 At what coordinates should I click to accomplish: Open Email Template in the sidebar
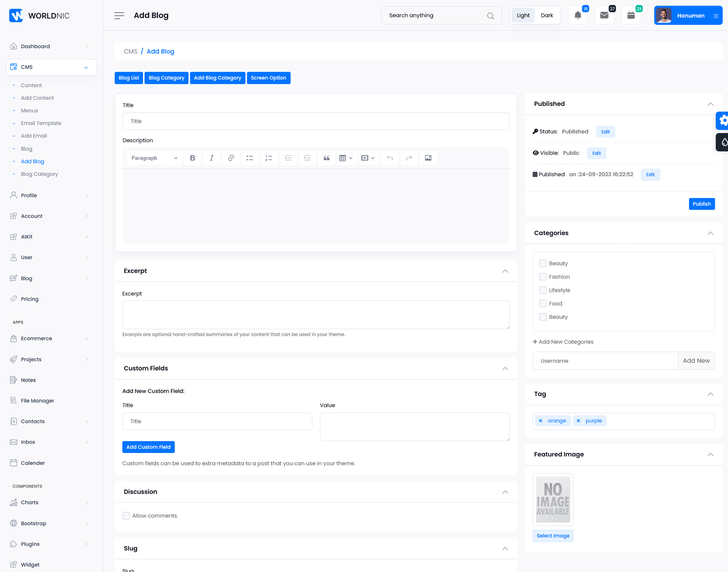pos(41,123)
